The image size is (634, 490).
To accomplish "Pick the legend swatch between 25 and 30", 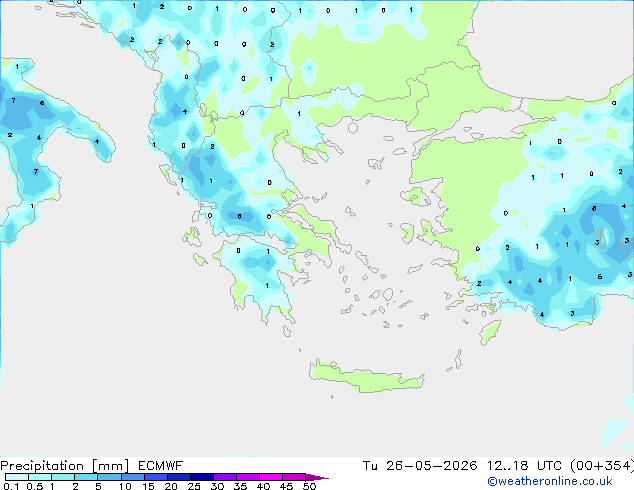I will coord(202,477).
